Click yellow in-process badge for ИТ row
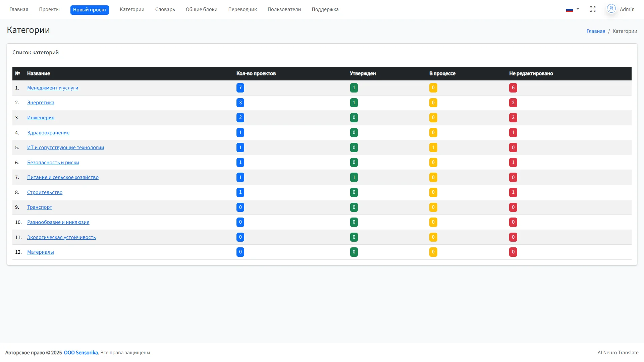This screenshot has height=362, width=644. [433, 147]
